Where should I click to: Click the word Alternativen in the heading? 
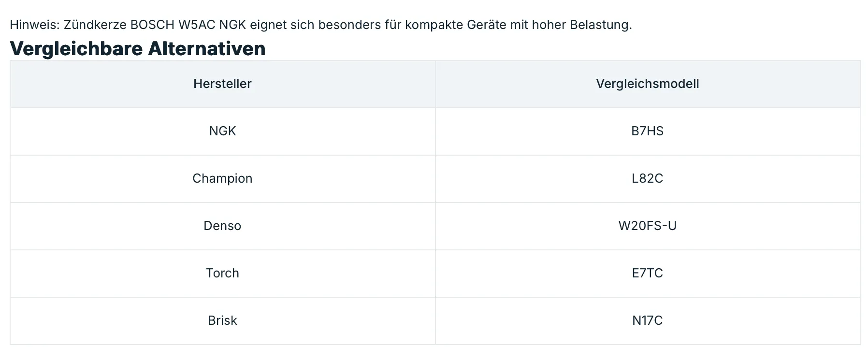point(206,48)
